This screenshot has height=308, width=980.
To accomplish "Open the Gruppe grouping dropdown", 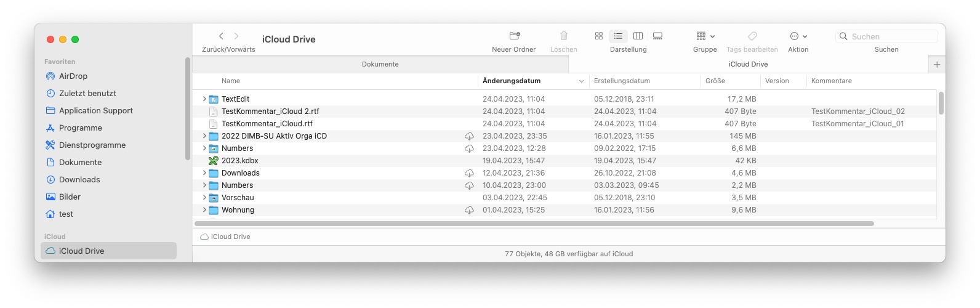I will [705, 36].
